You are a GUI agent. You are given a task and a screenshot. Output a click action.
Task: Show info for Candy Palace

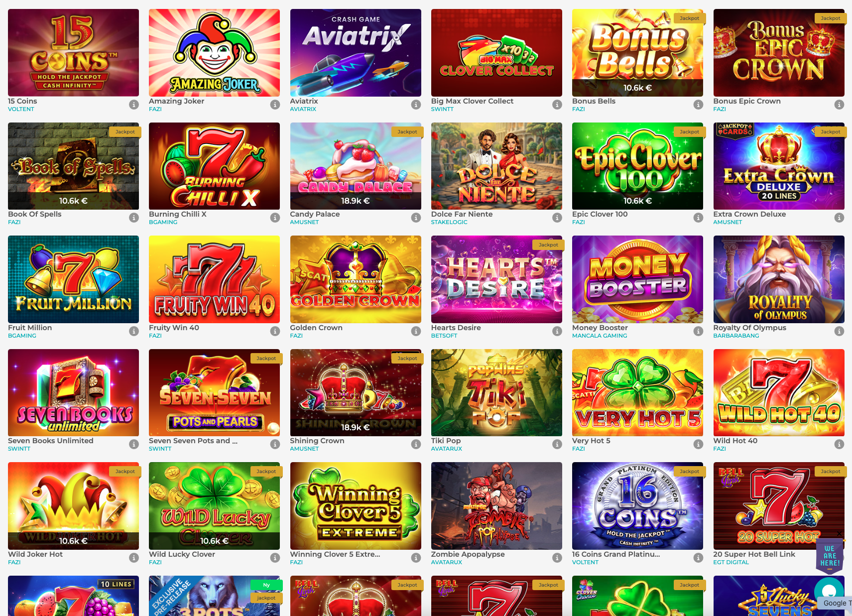pyautogui.click(x=416, y=218)
